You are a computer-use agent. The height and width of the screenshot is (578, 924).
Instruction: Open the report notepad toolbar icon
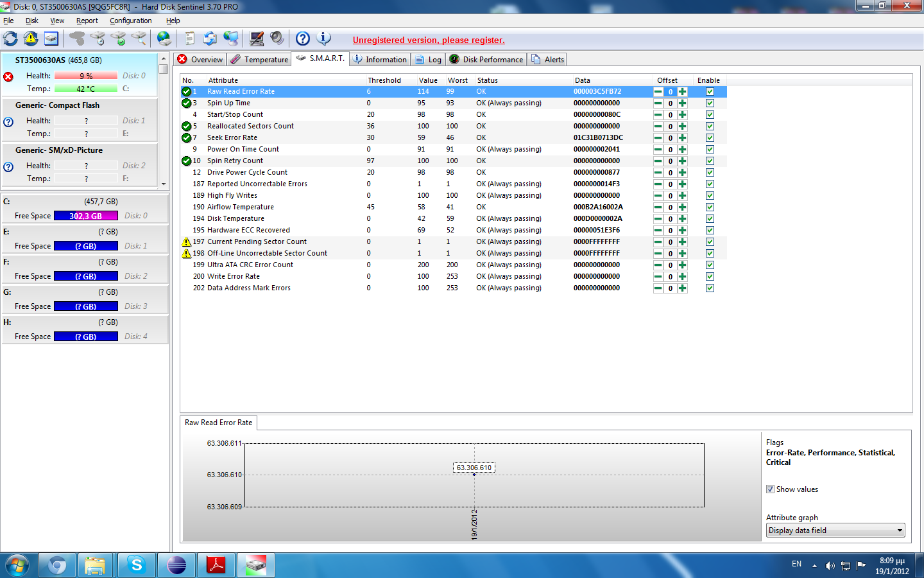(189, 39)
